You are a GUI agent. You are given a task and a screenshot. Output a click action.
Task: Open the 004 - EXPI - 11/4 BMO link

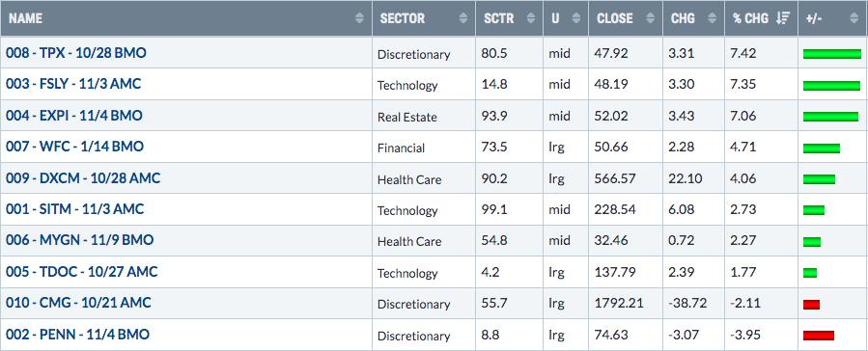[73, 116]
